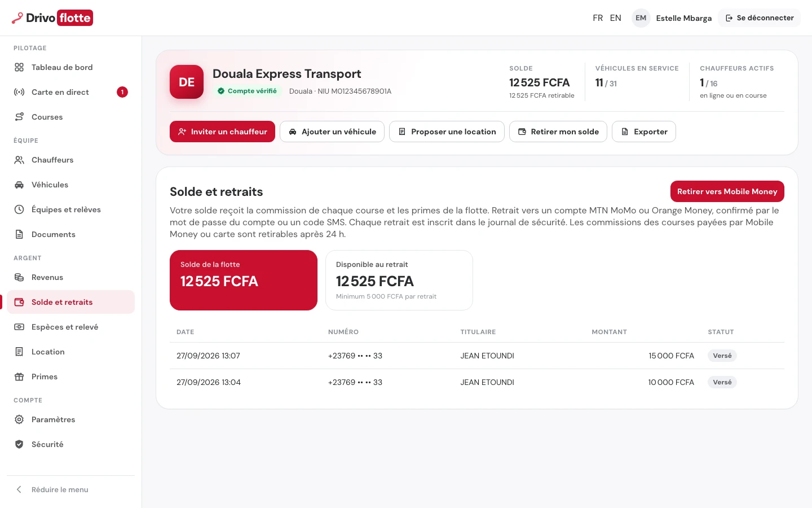The image size is (812, 508).
Task: Click date 27/09/2026 13:07
Action: click(x=208, y=356)
